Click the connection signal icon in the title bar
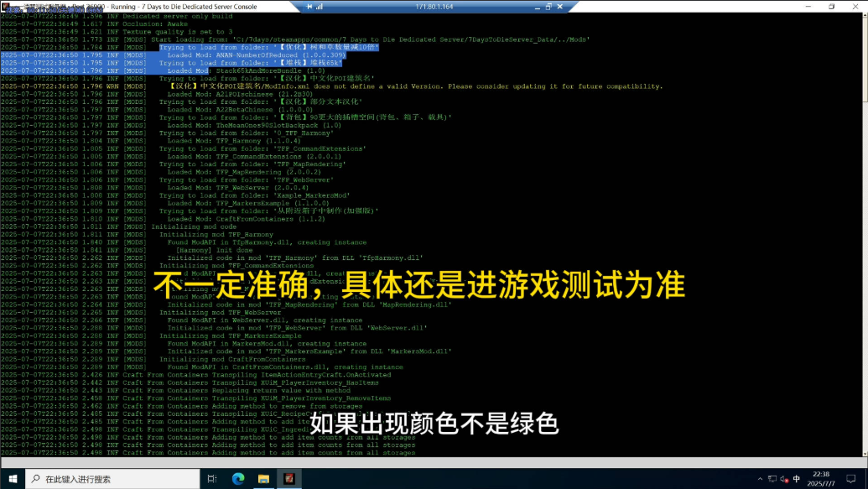 319,6
